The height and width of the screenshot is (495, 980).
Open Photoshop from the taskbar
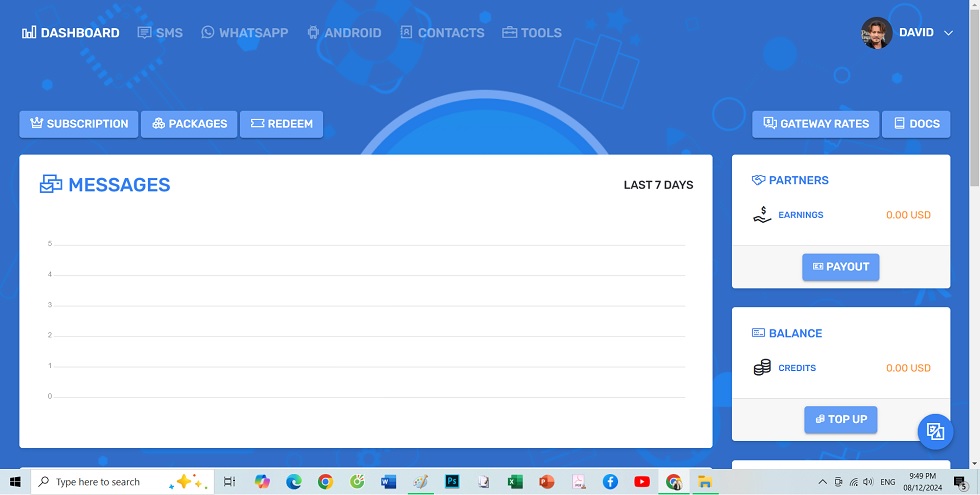(x=452, y=482)
